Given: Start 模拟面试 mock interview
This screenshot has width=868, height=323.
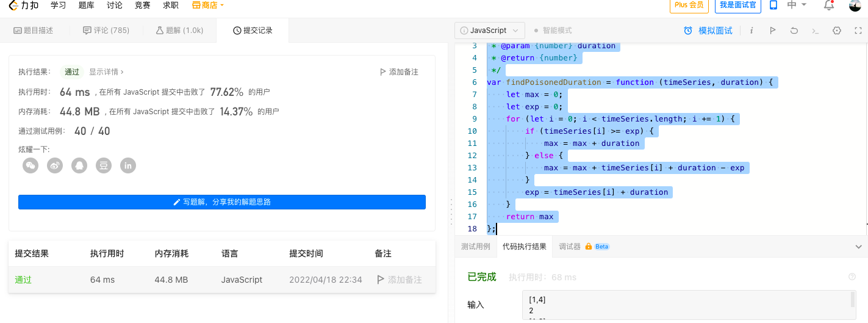Looking at the screenshot, I should [x=708, y=31].
